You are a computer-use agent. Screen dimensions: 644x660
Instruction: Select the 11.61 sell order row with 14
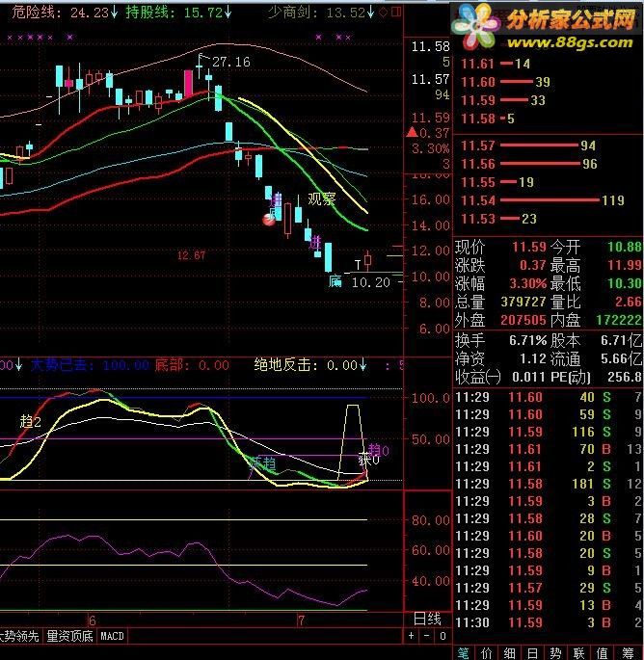coord(496,64)
